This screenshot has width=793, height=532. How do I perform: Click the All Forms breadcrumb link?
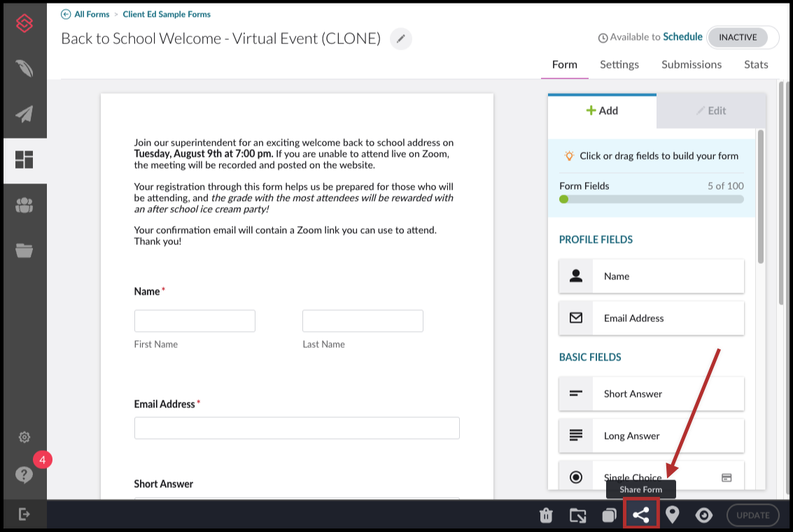point(92,14)
